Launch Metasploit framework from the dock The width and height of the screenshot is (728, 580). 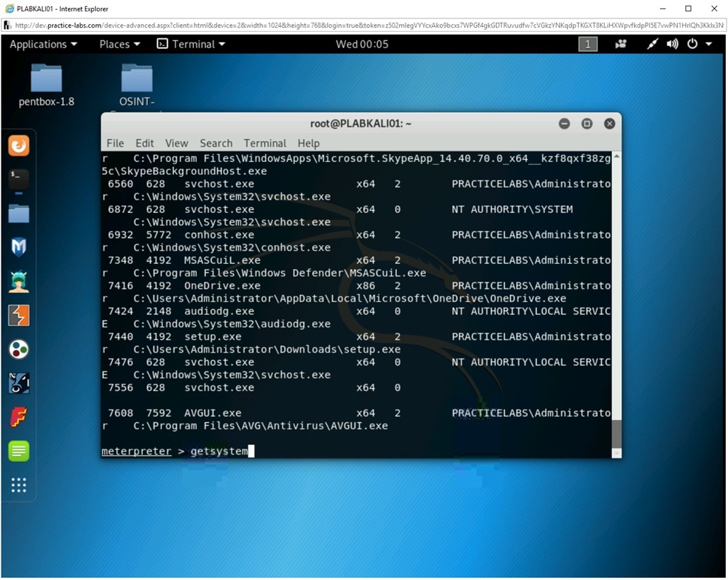18,247
